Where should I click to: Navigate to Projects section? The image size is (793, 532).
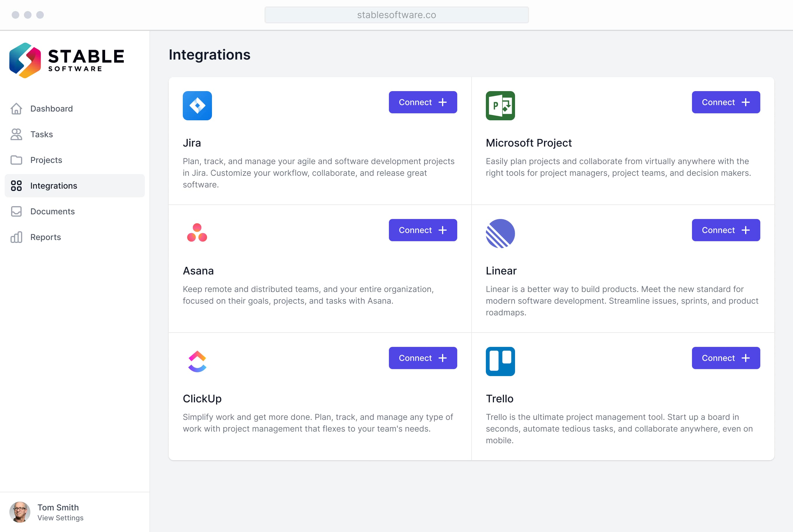click(x=75, y=160)
